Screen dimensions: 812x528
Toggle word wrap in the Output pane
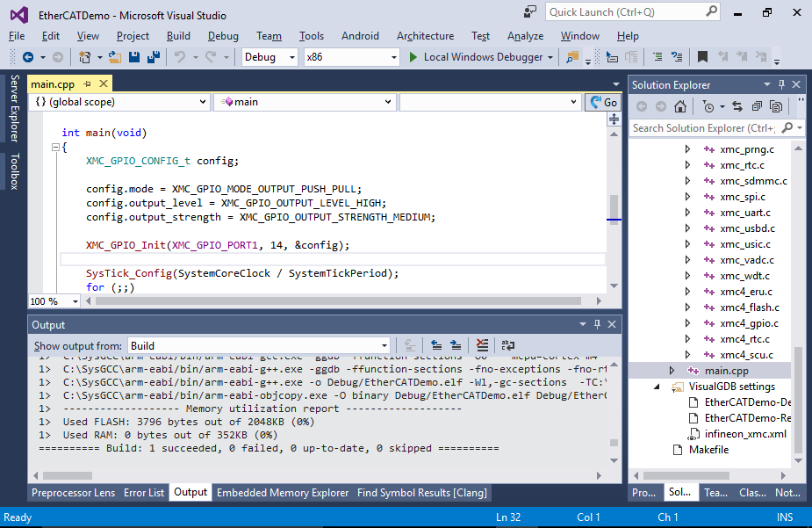(507, 345)
